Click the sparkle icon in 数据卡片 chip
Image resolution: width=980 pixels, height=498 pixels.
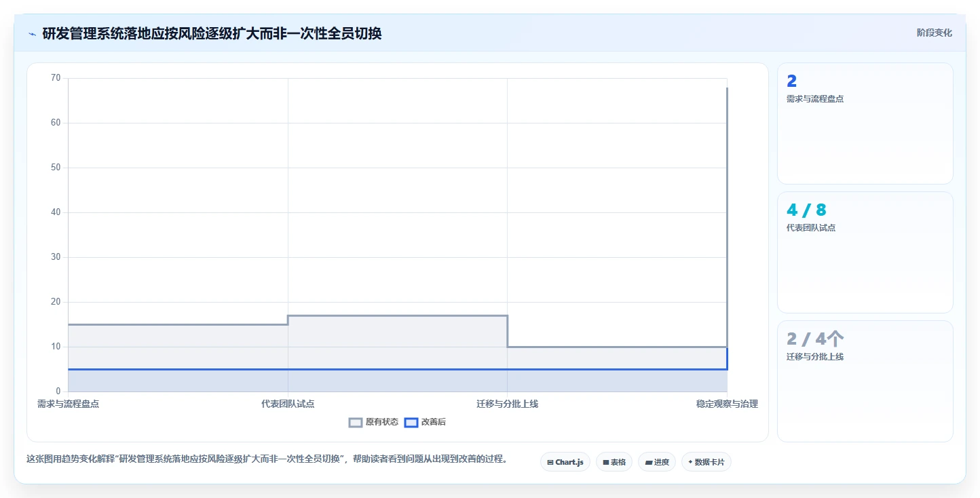click(690, 462)
